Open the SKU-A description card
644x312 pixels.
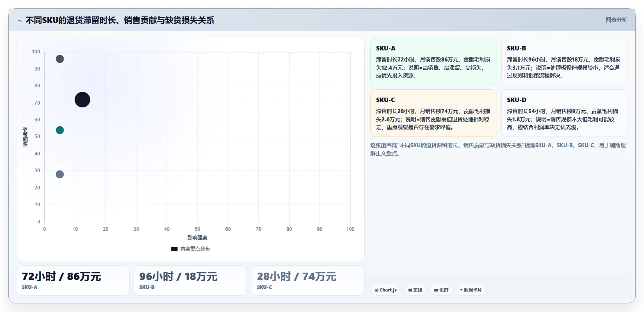coord(434,61)
